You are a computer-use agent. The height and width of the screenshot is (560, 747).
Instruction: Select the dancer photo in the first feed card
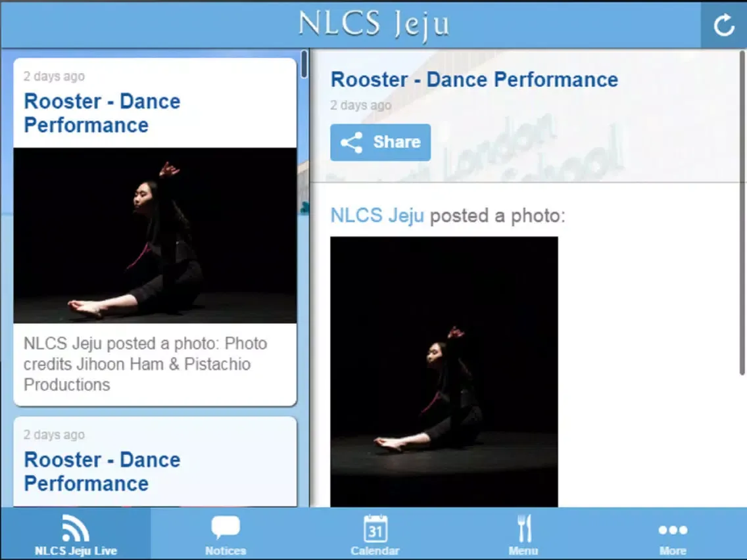click(x=155, y=235)
